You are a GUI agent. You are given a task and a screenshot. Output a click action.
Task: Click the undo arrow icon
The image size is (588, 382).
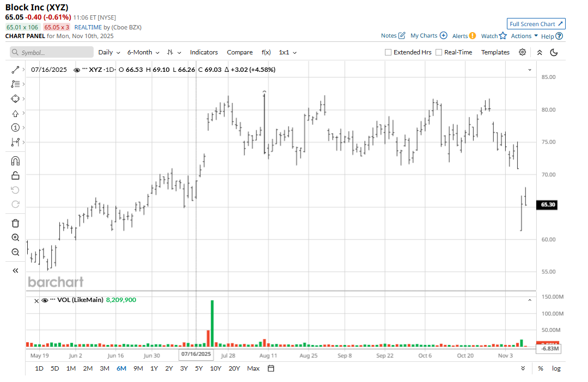[15, 190]
